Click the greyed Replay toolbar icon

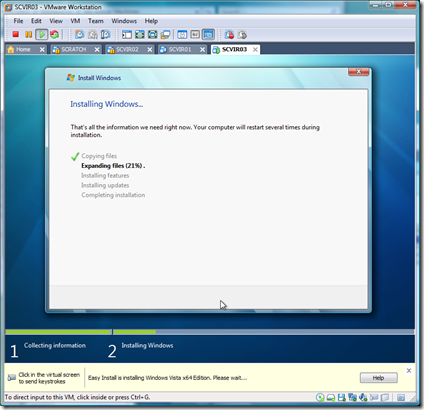click(x=242, y=34)
